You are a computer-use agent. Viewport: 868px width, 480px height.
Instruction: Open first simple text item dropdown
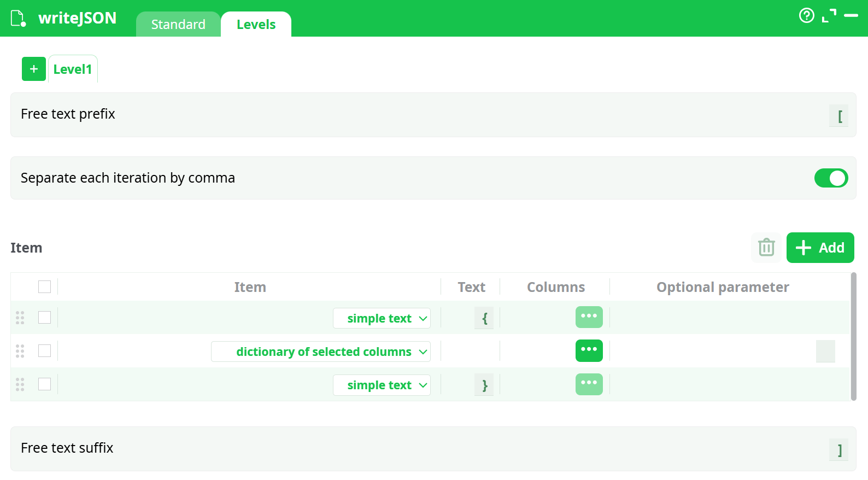pos(382,318)
